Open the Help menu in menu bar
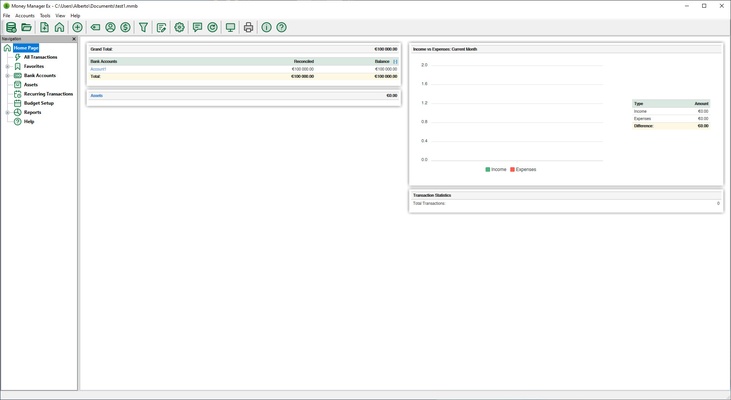The image size is (731, 400). pyautogui.click(x=75, y=16)
